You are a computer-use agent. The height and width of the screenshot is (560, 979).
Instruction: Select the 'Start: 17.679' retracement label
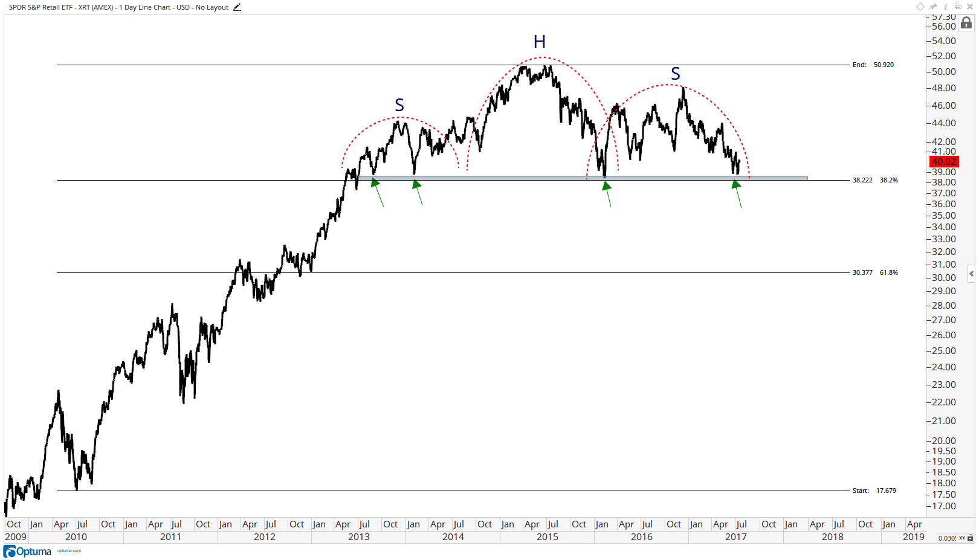pyautogui.click(x=874, y=491)
